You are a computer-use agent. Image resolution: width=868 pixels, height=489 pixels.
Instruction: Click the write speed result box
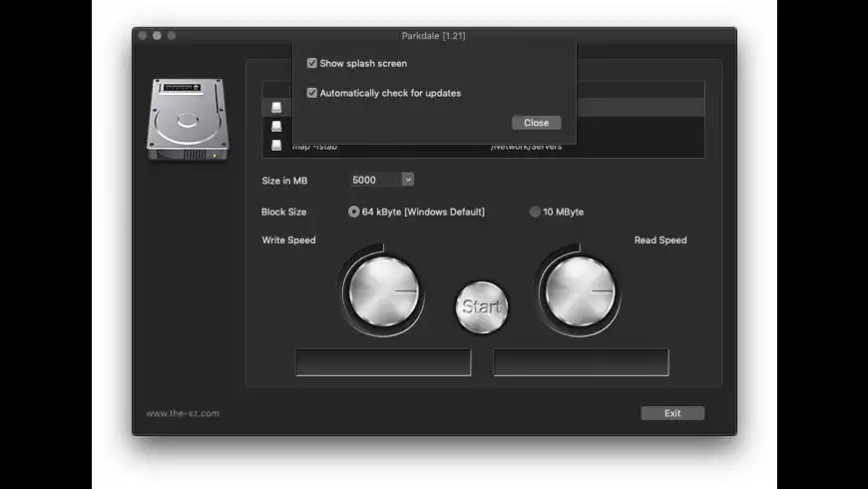coord(384,362)
